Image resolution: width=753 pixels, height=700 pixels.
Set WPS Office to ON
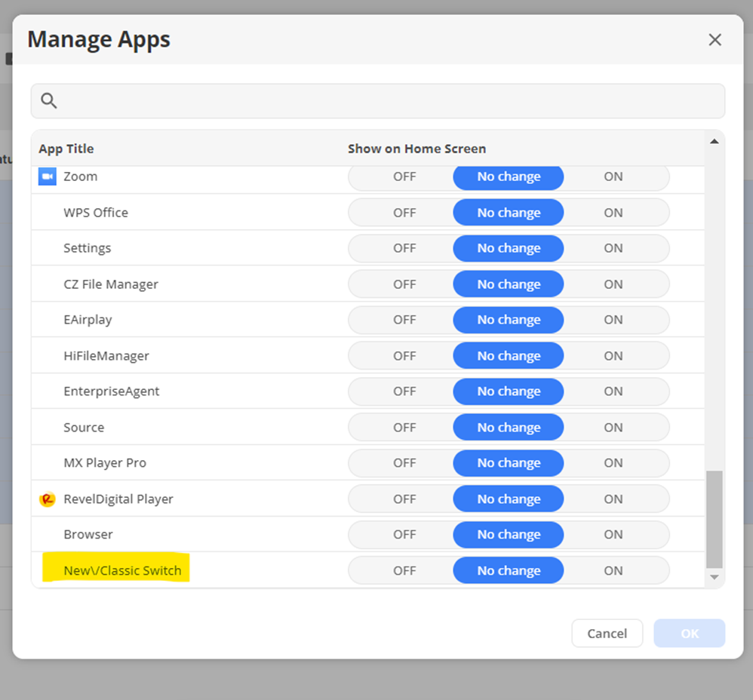click(613, 213)
